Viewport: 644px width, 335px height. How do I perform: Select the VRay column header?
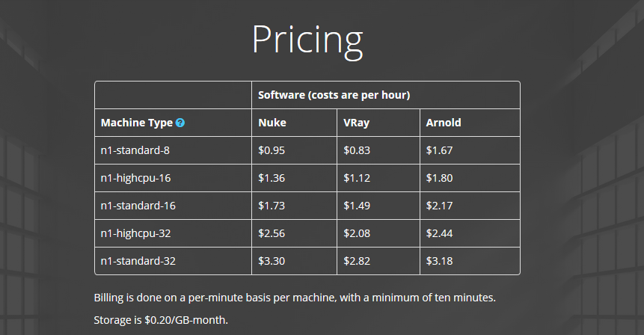click(x=357, y=123)
